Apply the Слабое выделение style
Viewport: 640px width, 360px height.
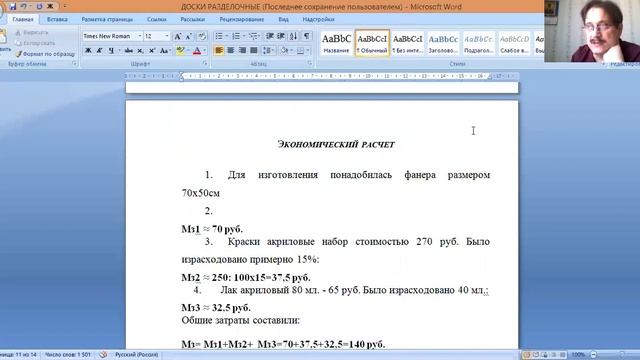tap(514, 43)
